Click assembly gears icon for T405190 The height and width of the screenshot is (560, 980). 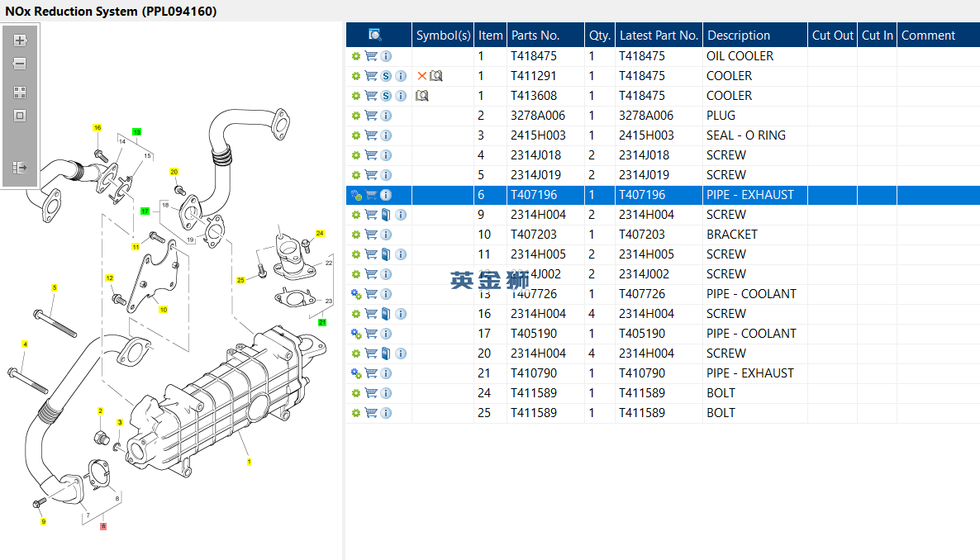tap(356, 334)
